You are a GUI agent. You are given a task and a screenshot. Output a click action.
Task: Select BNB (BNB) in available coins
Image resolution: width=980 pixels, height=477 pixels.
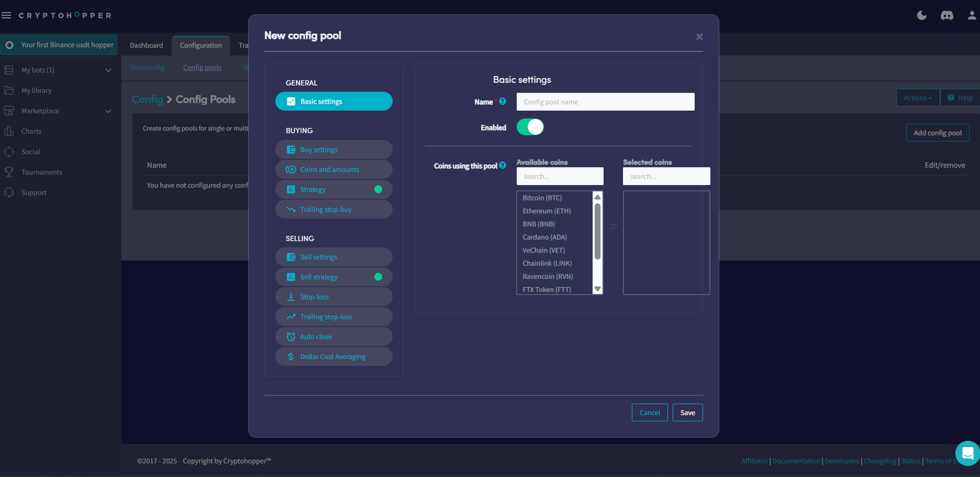(x=554, y=224)
